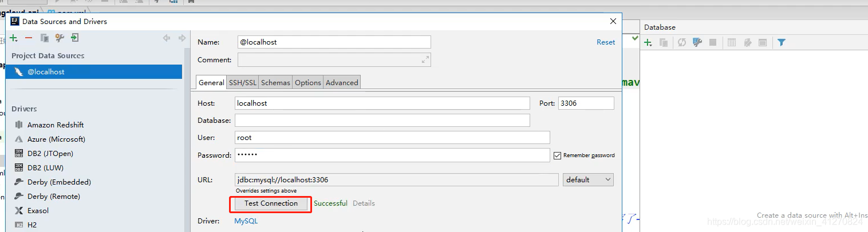Open the MySQL driver link
This screenshot has height=232, width=868.
[x=246, y=221]
